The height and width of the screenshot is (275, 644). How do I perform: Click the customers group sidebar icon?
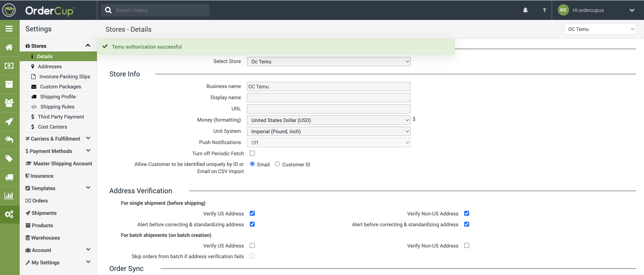9,103
